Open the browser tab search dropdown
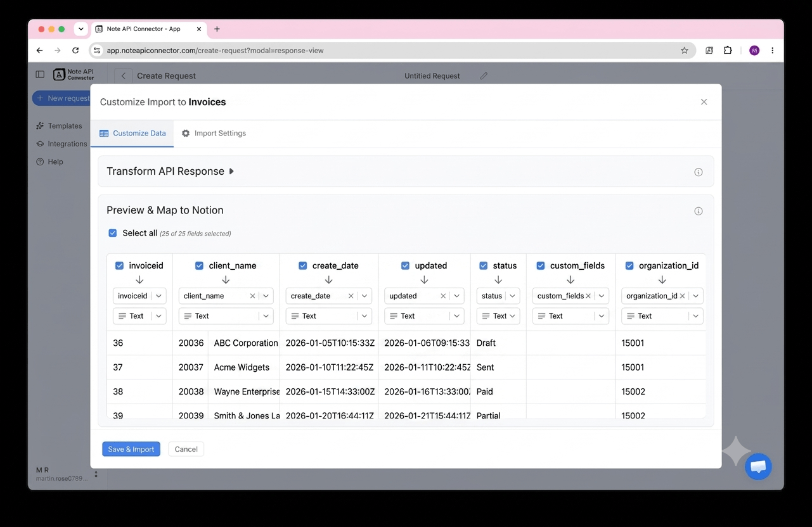The image size is (812, 527). (81, 29)
